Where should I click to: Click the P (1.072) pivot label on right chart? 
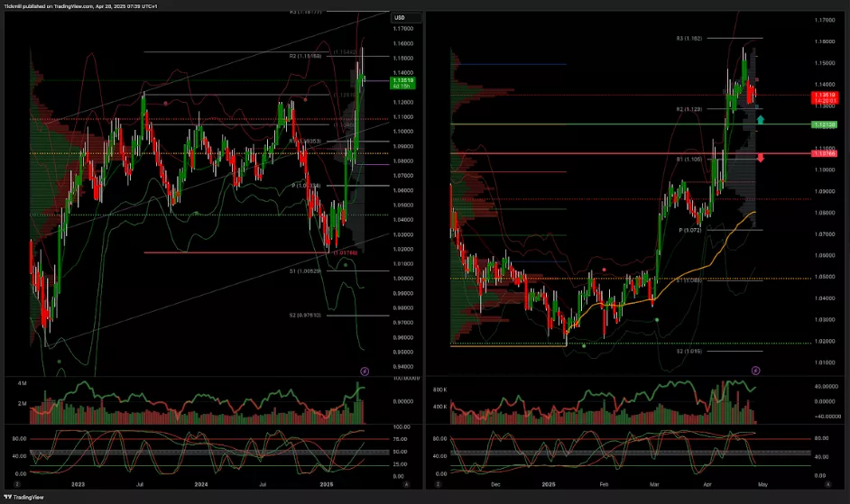click(690, 230)
